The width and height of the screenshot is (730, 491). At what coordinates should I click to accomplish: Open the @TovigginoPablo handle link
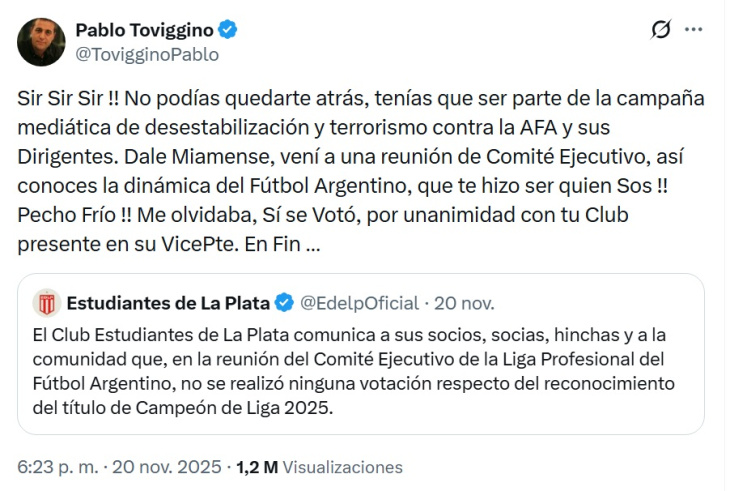point(147,55)
